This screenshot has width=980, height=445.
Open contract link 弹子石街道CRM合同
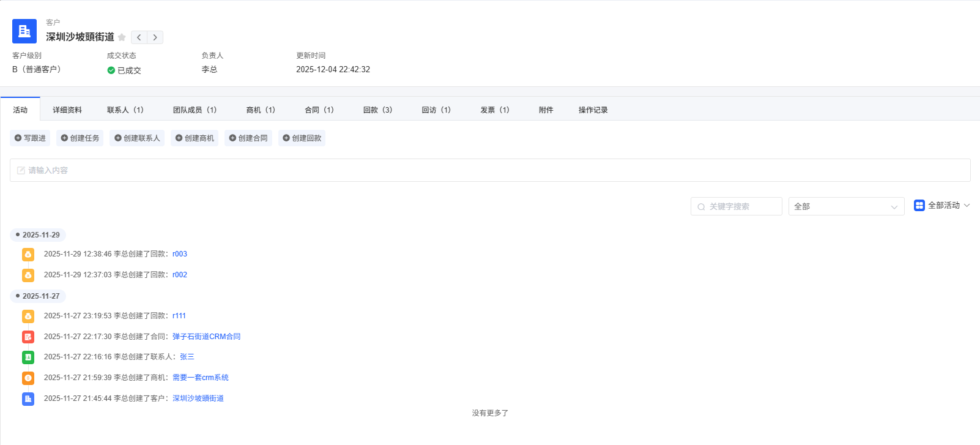(x=207, y=337)
